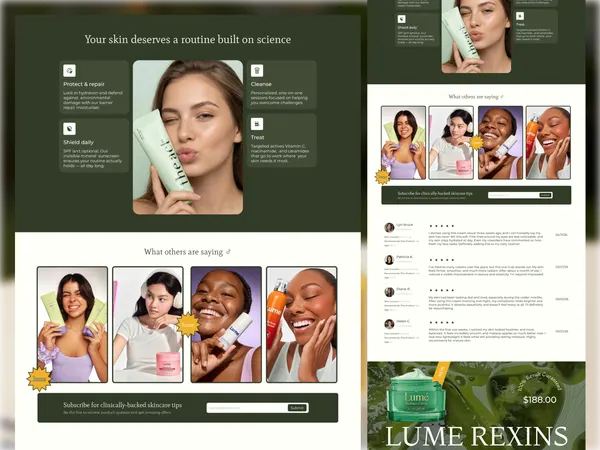Image resolution: width=600 pixels, height=450 pixels.
Task: Click the yellow ribbon tag on the Lumé jar
Action: click(441, 372)
